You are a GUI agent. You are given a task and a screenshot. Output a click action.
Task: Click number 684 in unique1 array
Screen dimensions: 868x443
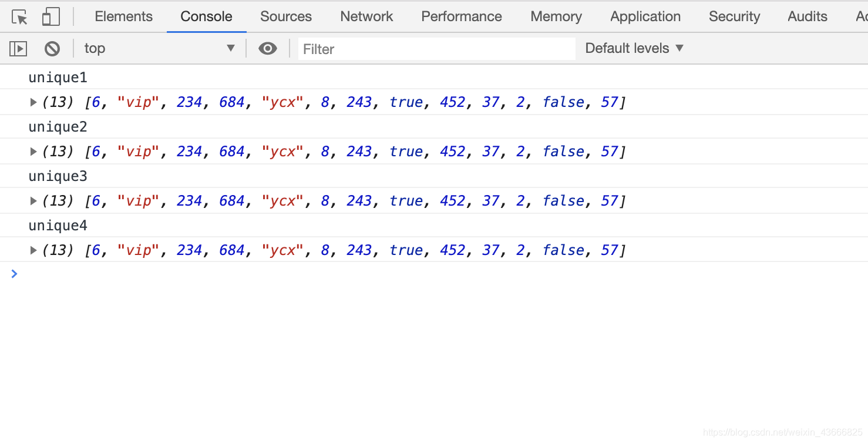point(232,102)
